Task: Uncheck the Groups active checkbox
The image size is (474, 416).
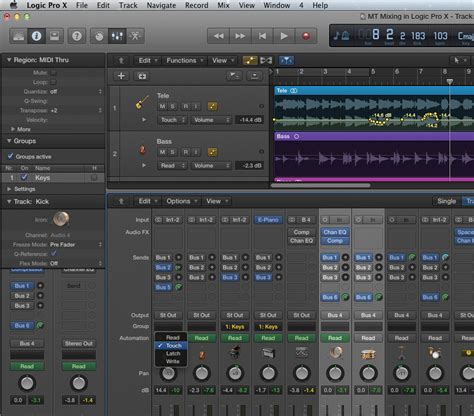Action: point(10,156)
